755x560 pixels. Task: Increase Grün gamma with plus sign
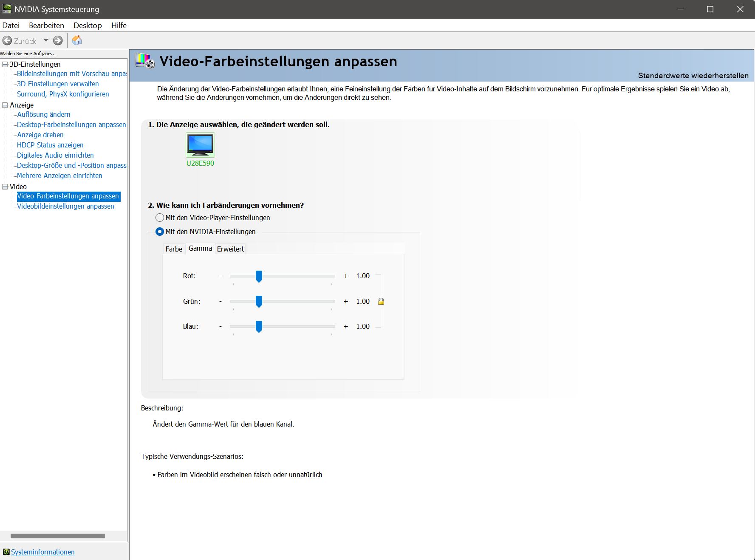[x=346, y=302]
